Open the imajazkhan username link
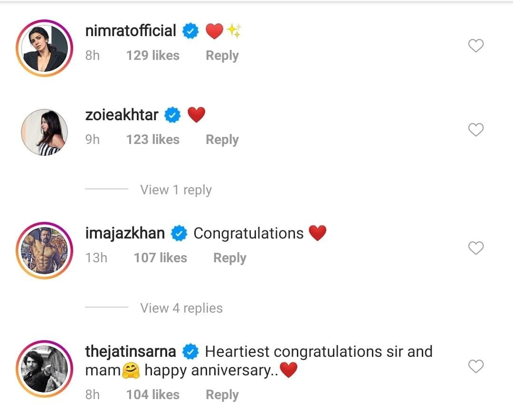Viewport: 513px width, 420px height. 125,233
